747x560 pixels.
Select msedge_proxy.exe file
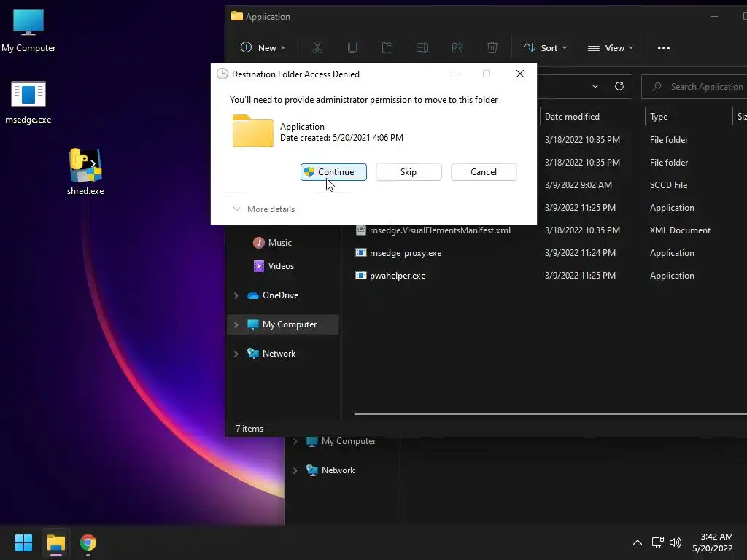pos(406,253)
